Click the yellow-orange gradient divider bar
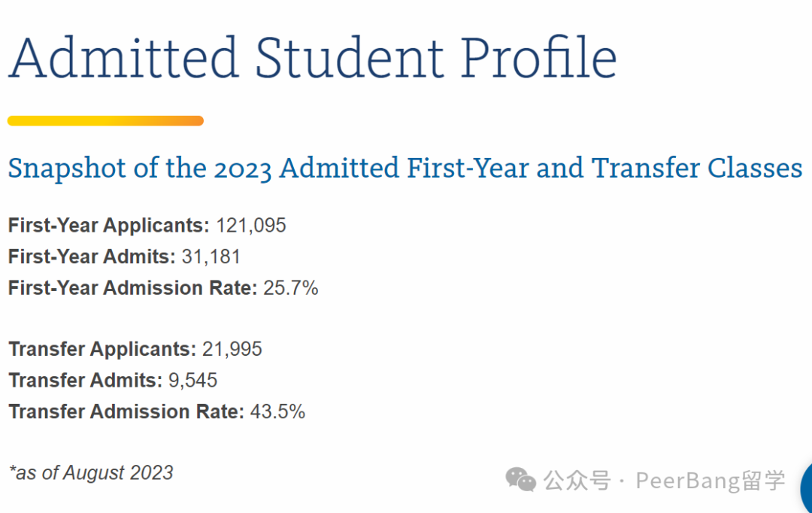 pyautogui.click(x=105, y=120)
